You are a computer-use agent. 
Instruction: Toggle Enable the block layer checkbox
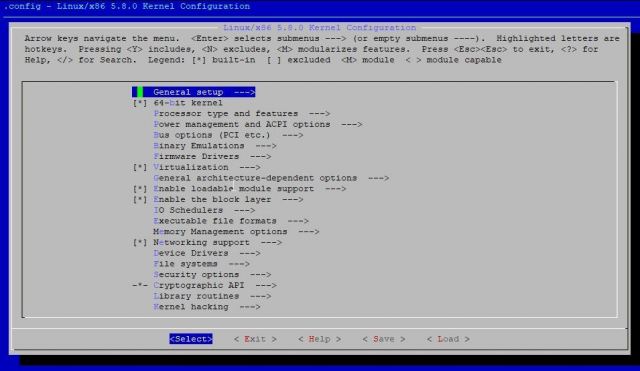[140, 200]
